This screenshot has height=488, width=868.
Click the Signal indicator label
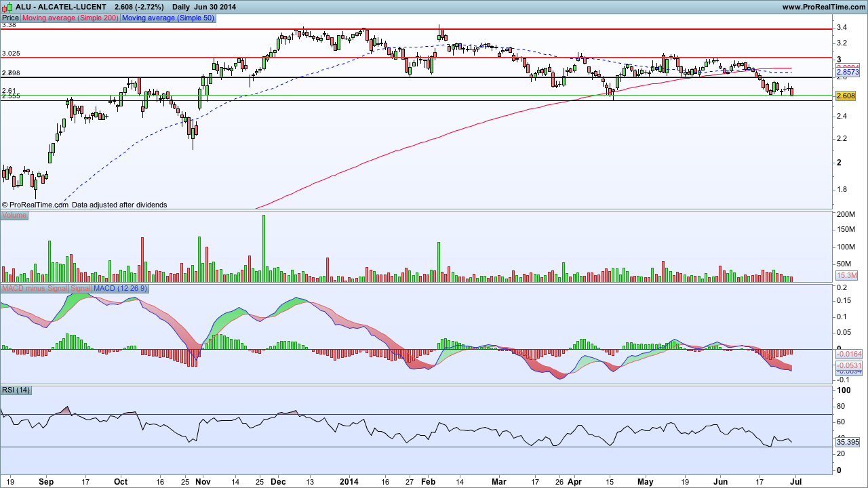tap(81, 289)
